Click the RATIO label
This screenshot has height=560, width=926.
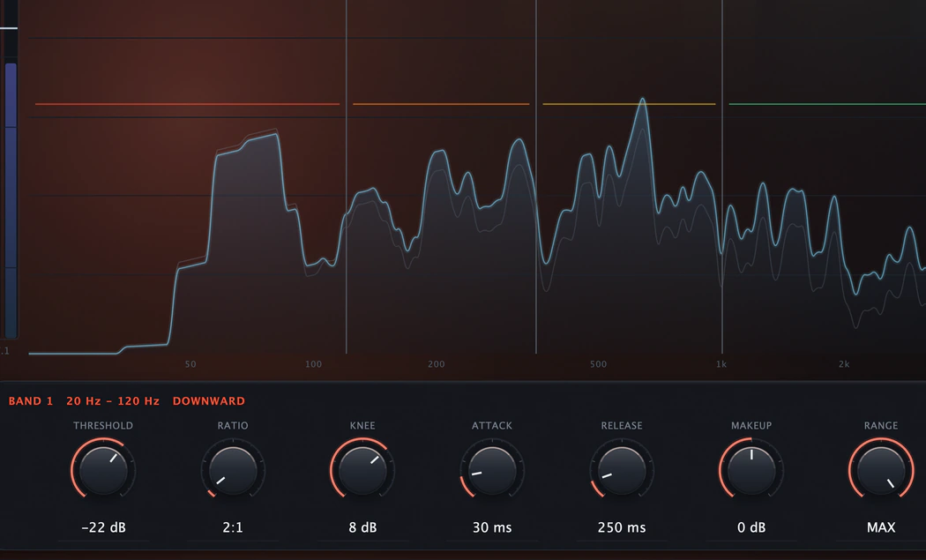point(233,425)
